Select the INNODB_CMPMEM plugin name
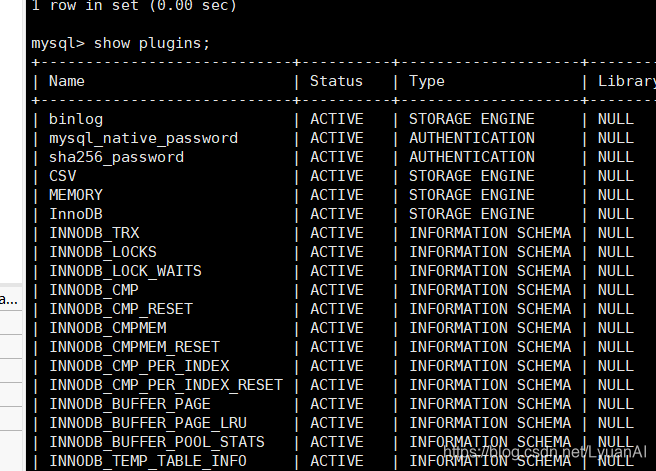 pos(108,328)
